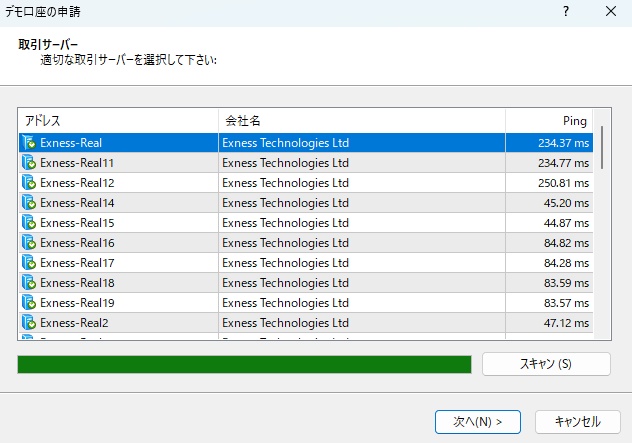Click the server icon beside Exness-Real17
Image resolution: width=632 pixels, height=443 pixels.
point(29,263)
